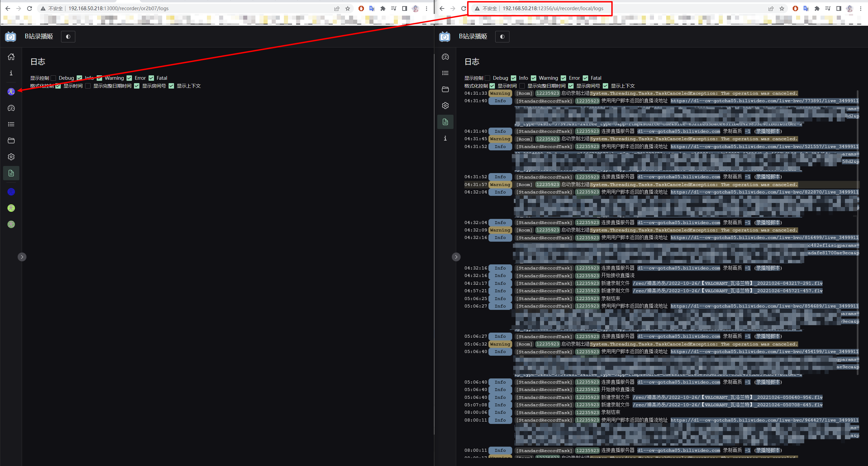This screenshot has height=466, width=868.
Task: Select the green 无 avatar in the sidebar
Action: click(11, 208)
